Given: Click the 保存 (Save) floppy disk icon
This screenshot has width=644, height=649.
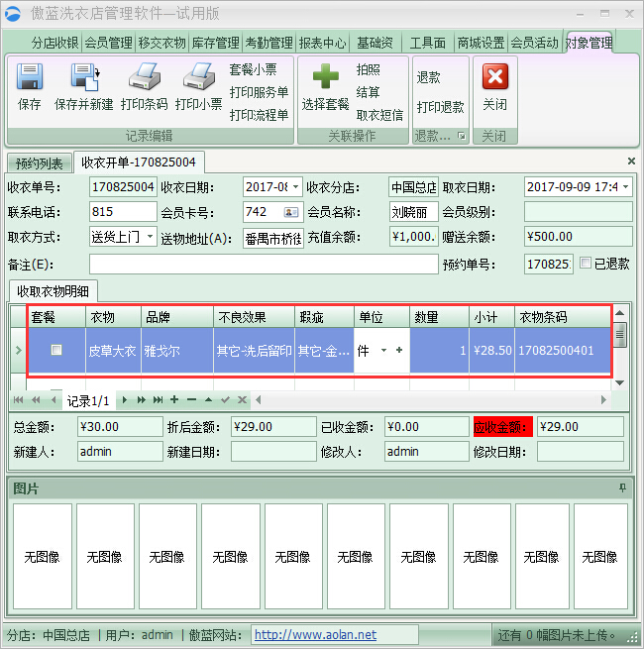Looking at the screenshot, I should pyautogui.click(x=30, y=78).
